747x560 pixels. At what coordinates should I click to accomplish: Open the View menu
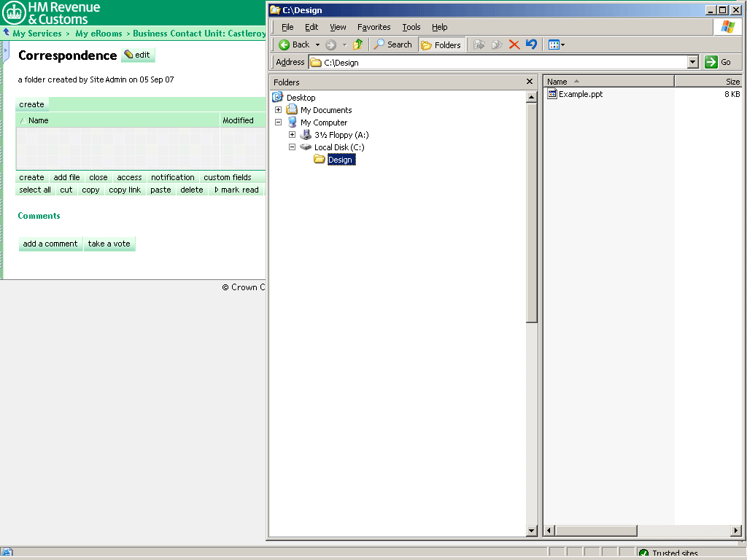click(x=338, y=27)
